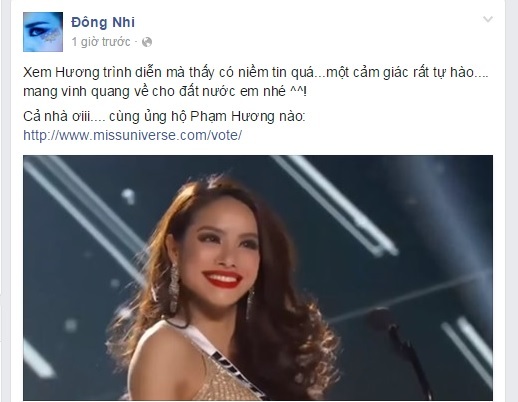
Task: Visit the Đông Nhi profile name link
Action: click(x=103, y=22)
